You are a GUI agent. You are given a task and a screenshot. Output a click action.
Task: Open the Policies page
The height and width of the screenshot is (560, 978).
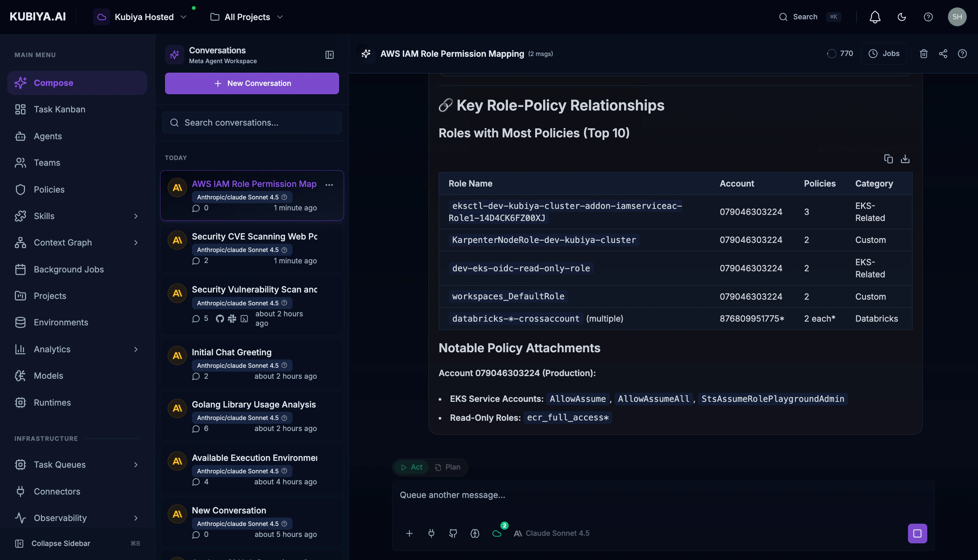77,189
